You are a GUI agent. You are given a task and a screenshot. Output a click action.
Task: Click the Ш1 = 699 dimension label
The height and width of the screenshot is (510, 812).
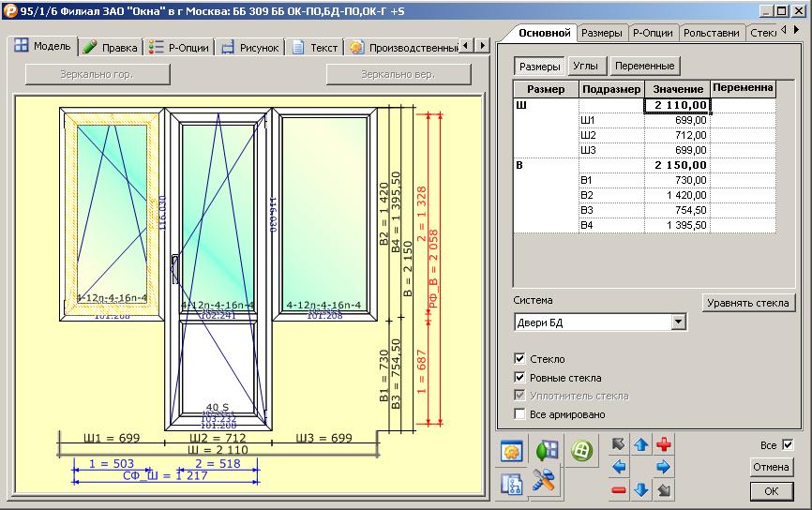click(x=112, y=439)
